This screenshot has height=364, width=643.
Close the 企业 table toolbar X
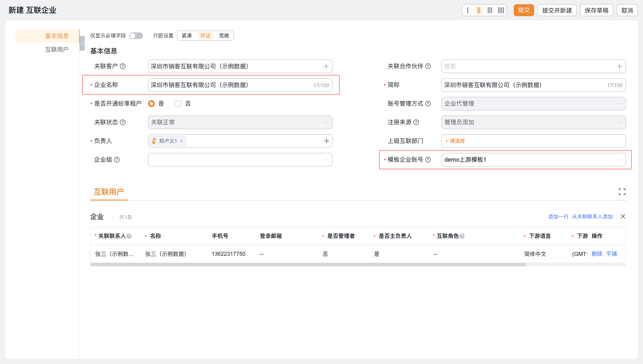(623, 216)
